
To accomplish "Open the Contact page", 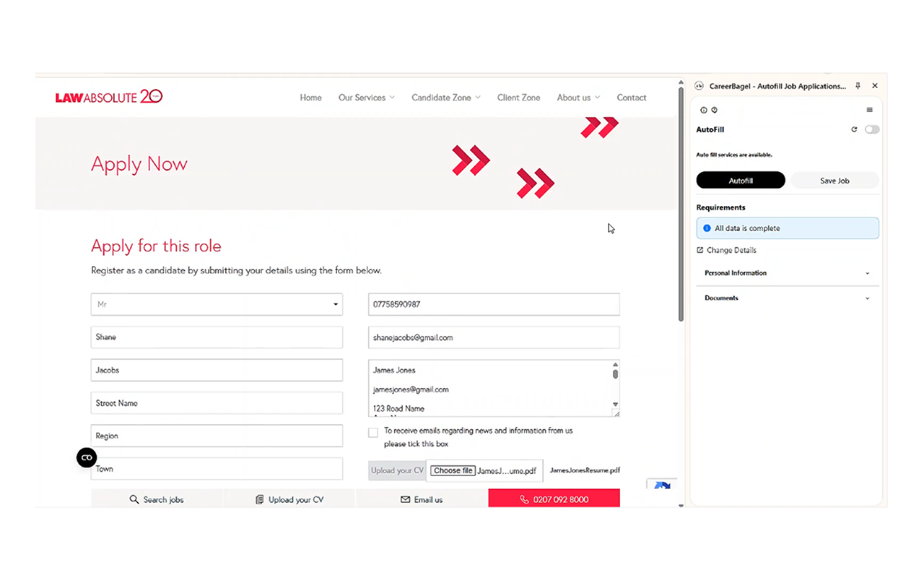I will [632, 98].
